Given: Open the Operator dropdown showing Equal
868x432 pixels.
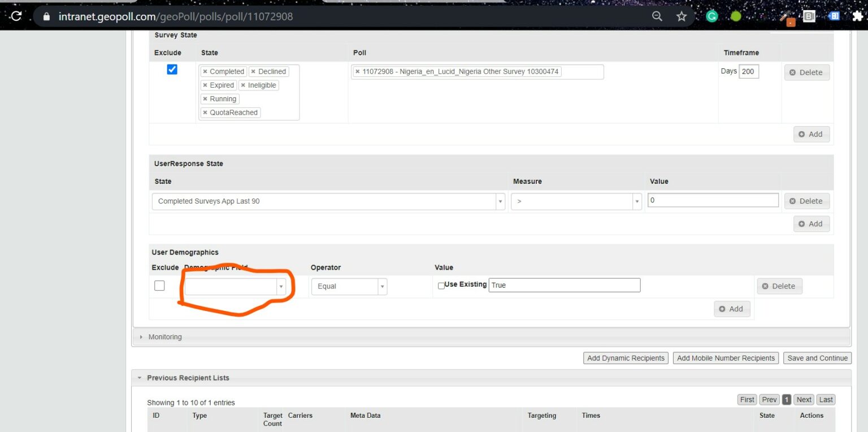Looking at the screenshot, I should coord(349,287).
